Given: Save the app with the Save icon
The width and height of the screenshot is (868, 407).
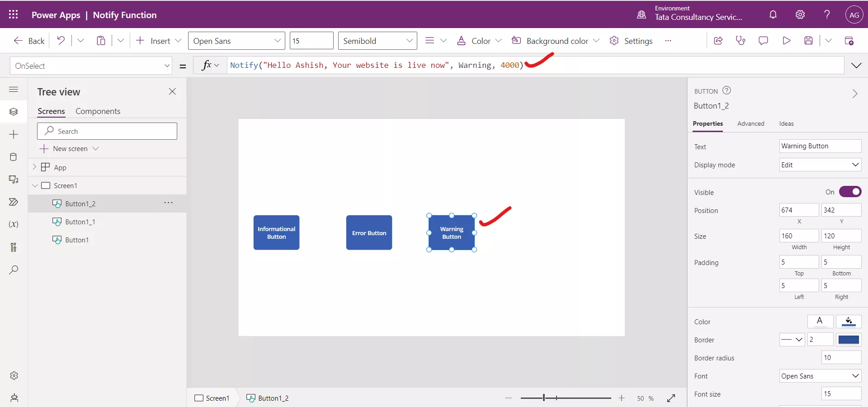Looking at the screenshot, I should click(x=809, y=41).
